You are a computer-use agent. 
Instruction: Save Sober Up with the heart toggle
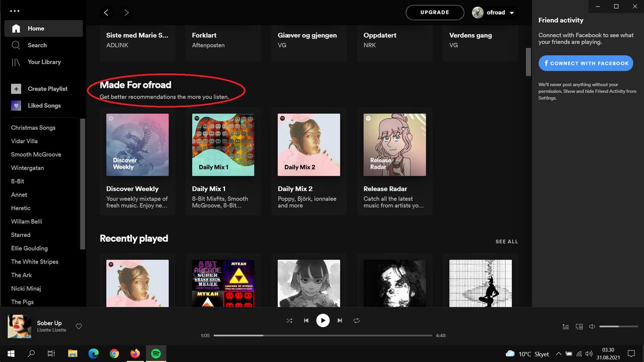click(x=78, y=326)
